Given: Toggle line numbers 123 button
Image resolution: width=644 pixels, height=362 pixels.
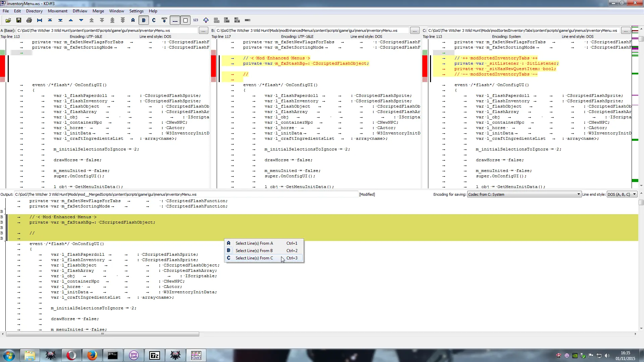Looking at the screenshot, I should coord(196,20).
